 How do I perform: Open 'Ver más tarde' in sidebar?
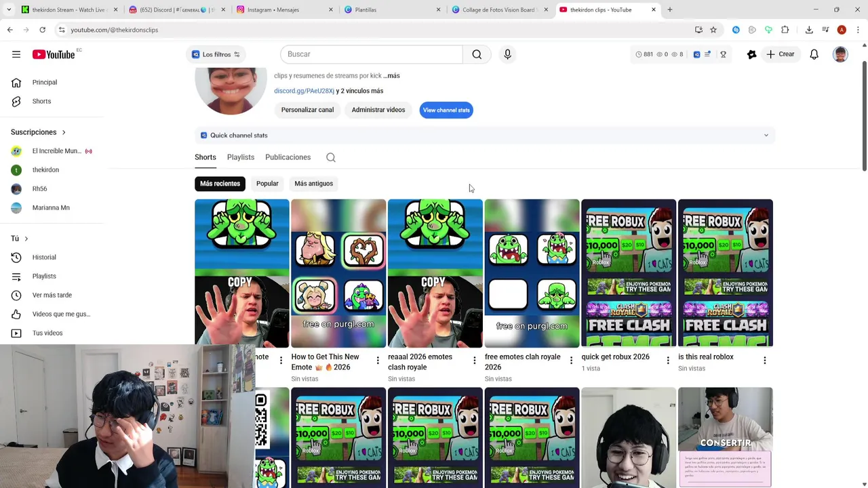click(52, 295)
